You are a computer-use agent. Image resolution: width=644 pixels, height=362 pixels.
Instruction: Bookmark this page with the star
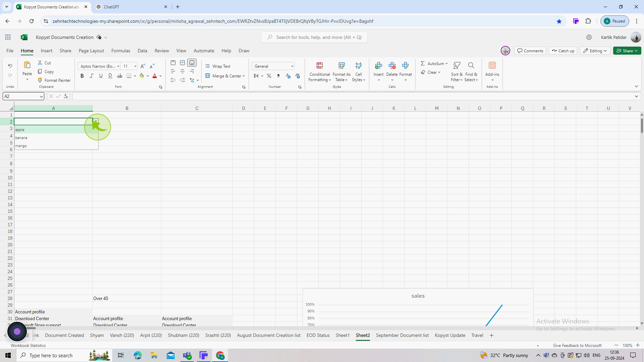[x=559, y=21]
